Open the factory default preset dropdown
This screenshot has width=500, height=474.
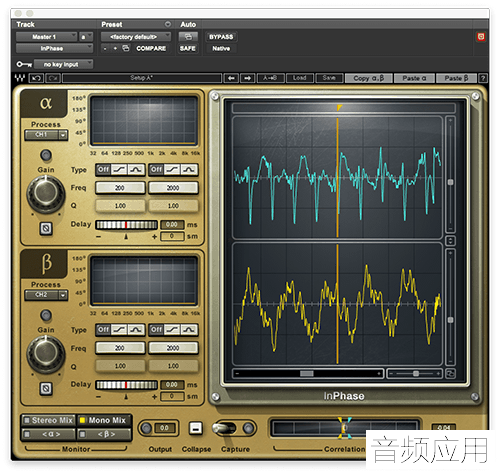click(x=136, y=37)
